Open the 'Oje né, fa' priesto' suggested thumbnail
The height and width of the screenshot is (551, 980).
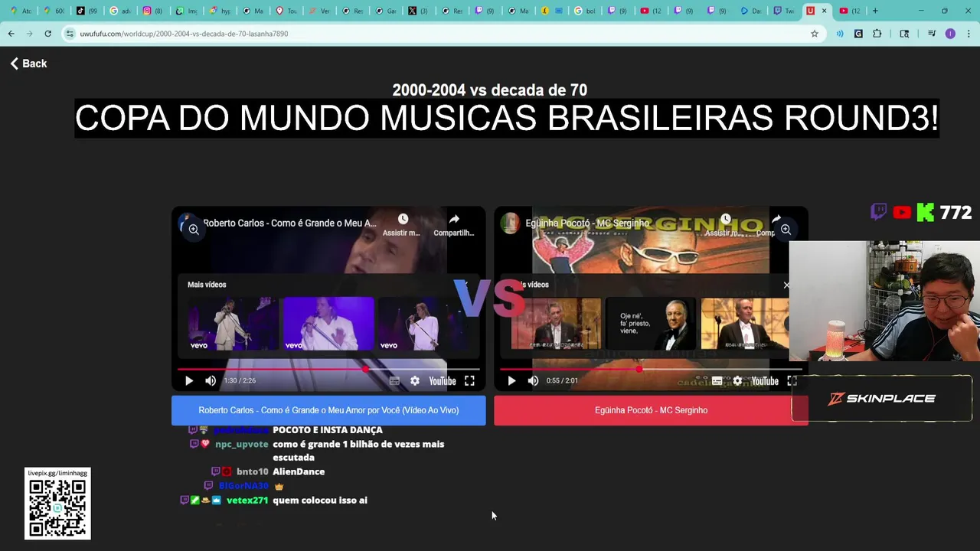coord(651,324)
